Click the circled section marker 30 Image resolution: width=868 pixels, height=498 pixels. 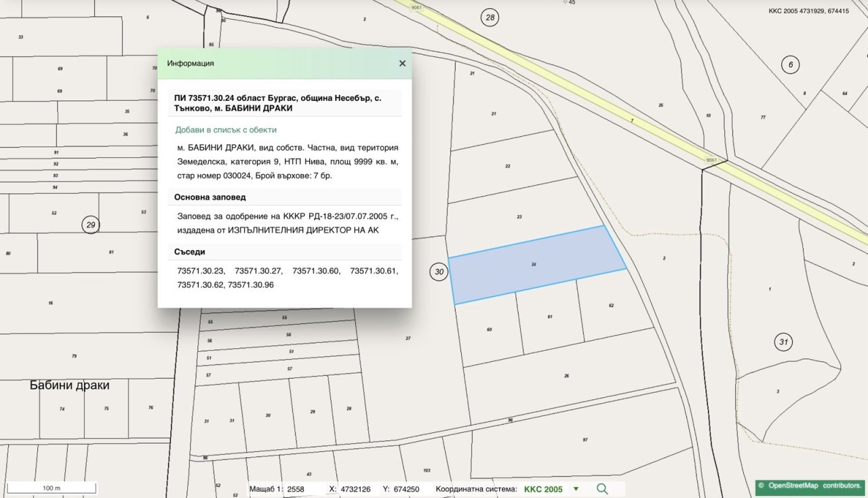click(x=439, y=272)
